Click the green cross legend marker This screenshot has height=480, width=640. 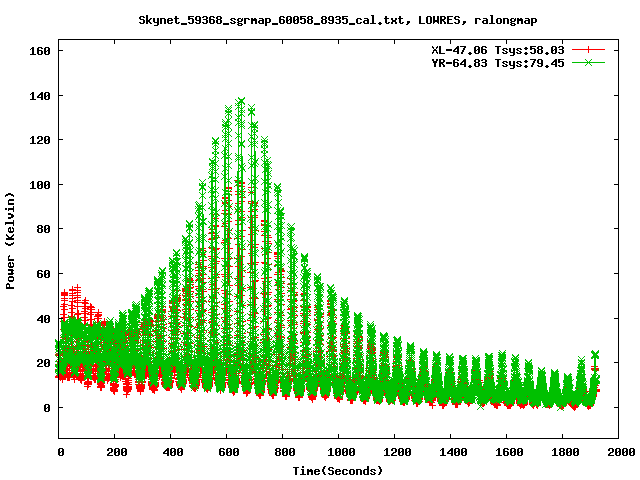588,62
